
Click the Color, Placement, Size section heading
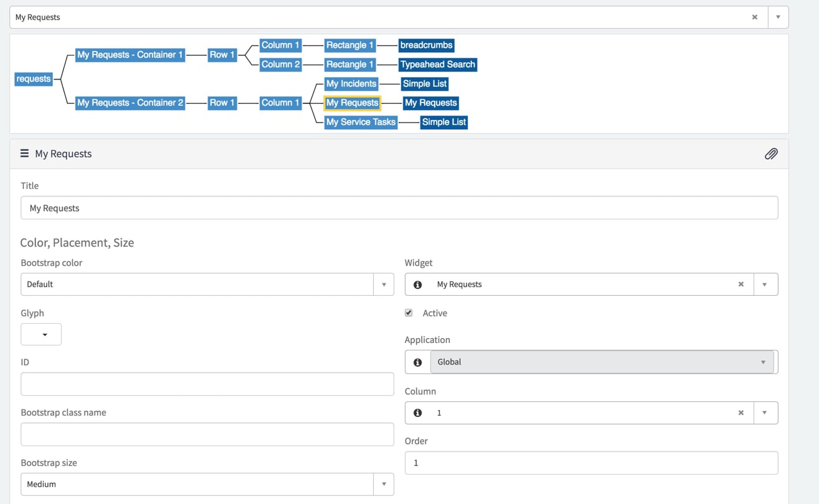77,242
